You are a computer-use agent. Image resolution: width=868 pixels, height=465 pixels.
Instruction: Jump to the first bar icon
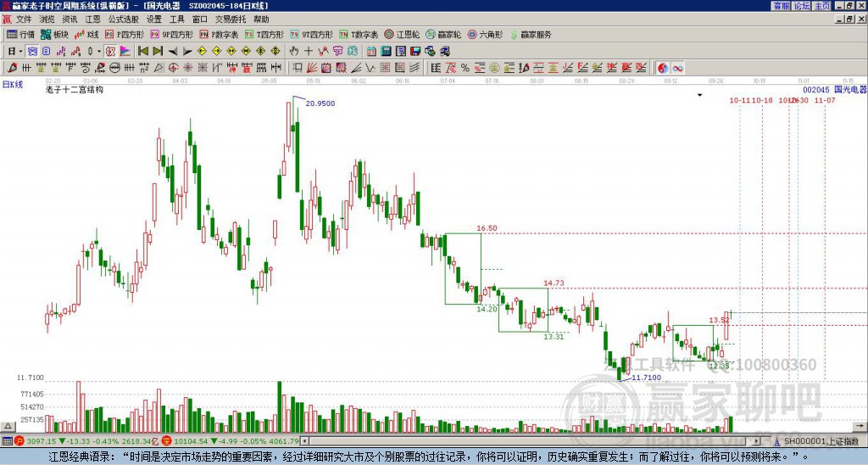pos(142,52)
